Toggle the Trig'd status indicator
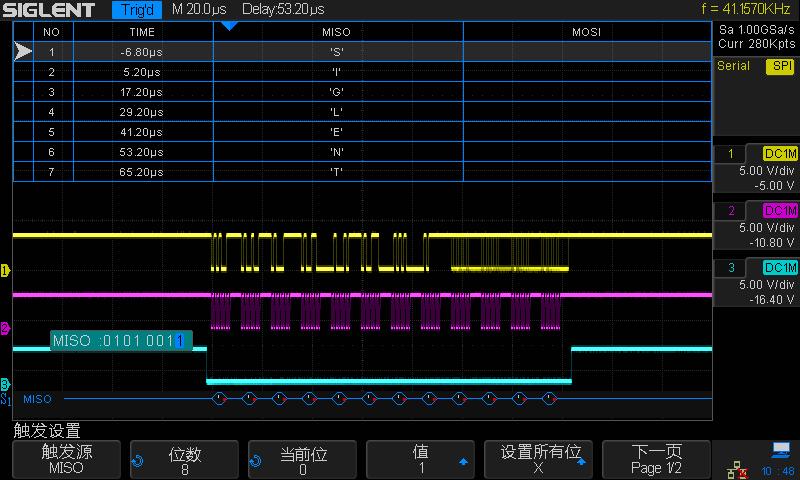 [138, 11]
